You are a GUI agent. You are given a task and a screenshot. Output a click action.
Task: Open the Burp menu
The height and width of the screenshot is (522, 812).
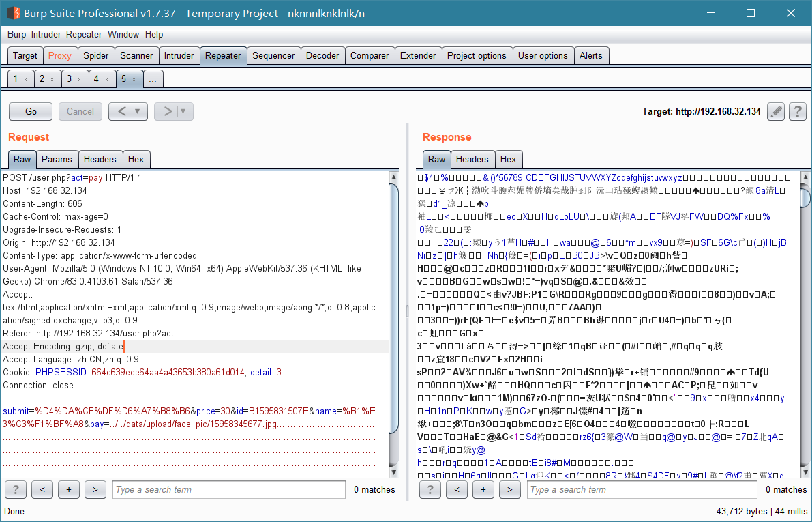(x=16, y=34)
